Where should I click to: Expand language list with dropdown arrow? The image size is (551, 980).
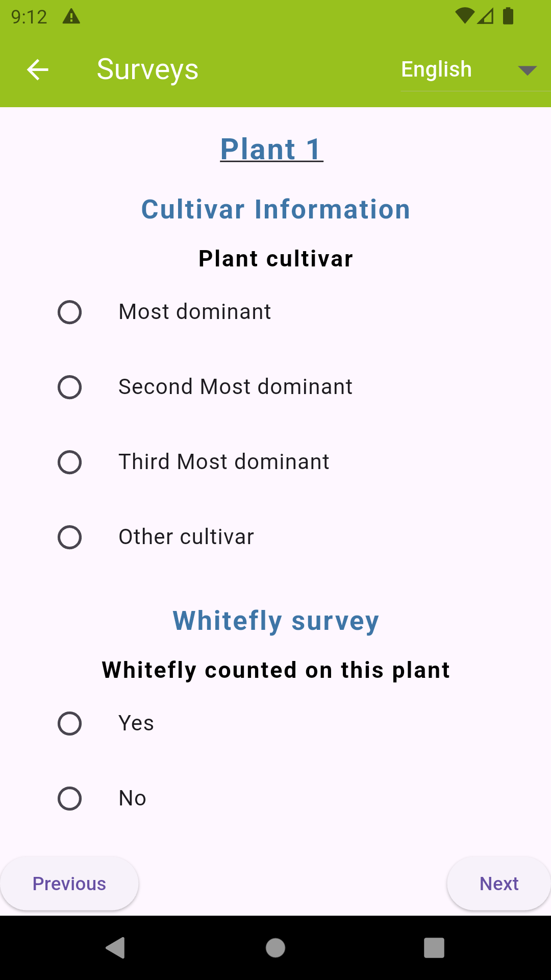click(527, 70)
